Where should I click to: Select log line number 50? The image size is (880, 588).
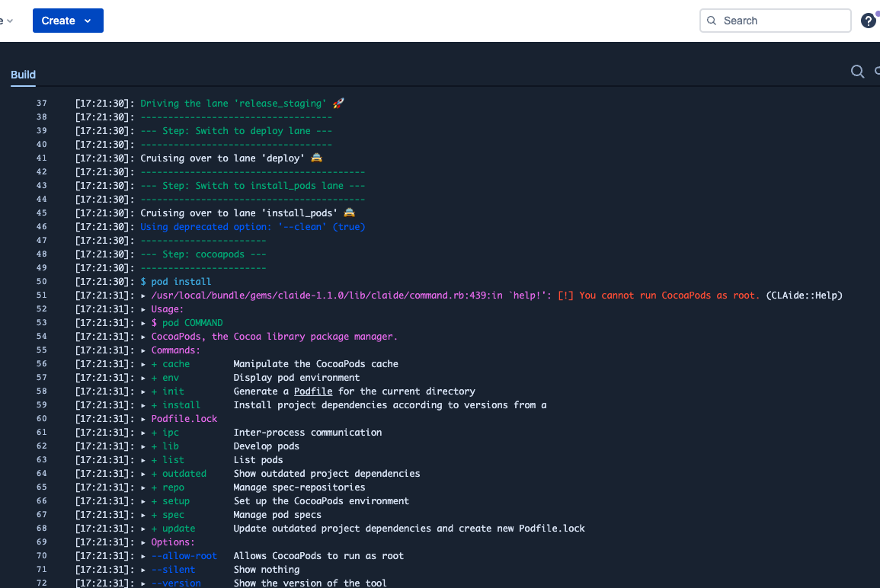(x=42, y=282)
